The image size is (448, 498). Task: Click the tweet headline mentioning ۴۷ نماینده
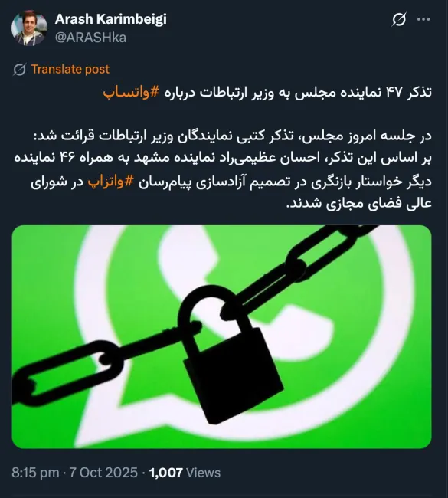pyautogui.click(x=267, y=93)
